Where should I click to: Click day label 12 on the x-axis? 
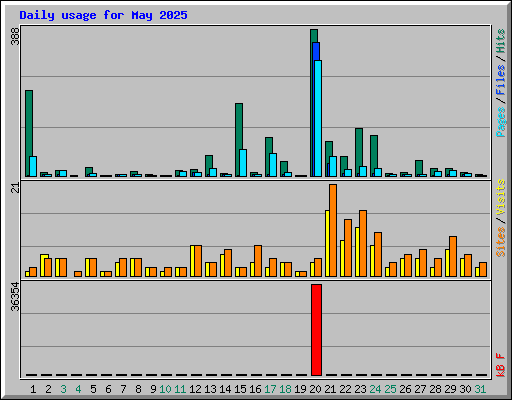pos(195,389)
